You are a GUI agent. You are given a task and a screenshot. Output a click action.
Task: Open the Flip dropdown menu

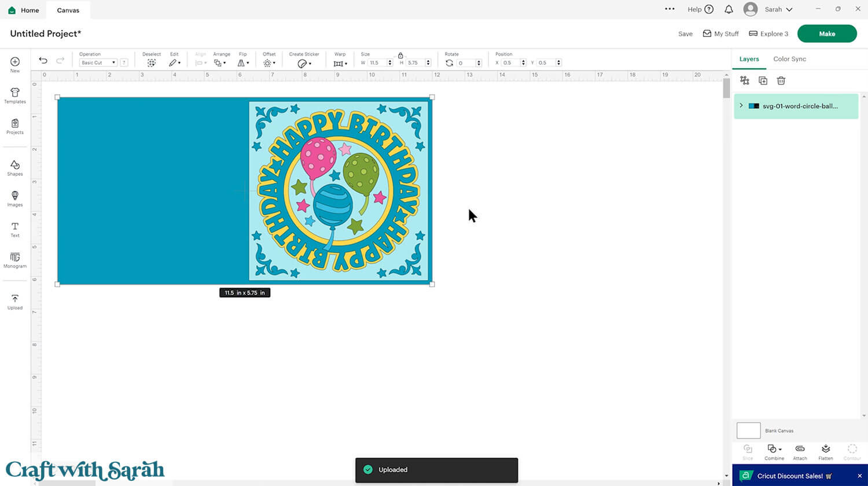point(243,62)
